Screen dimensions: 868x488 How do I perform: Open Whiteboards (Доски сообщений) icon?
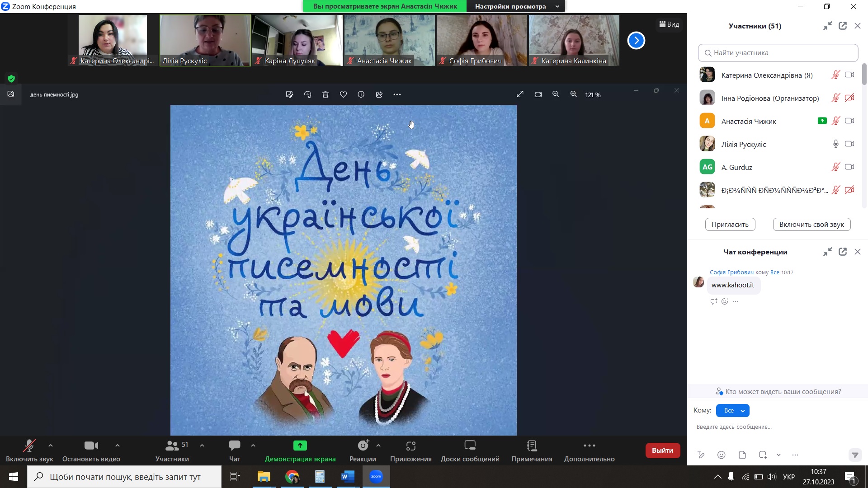point(470,446)
